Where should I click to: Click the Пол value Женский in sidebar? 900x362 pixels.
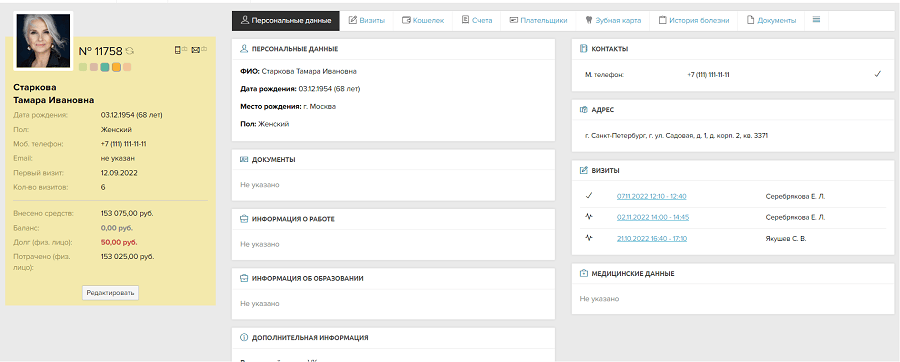tap(117, 130)
